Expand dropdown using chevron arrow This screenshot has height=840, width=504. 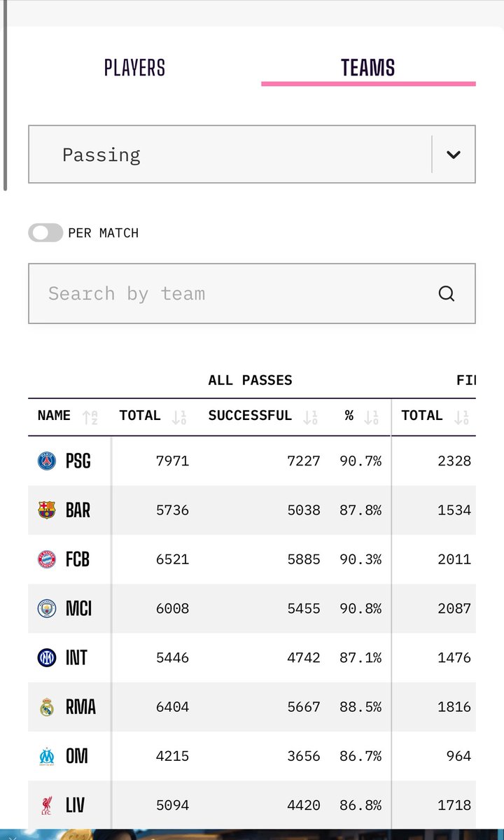click(454, 155)
